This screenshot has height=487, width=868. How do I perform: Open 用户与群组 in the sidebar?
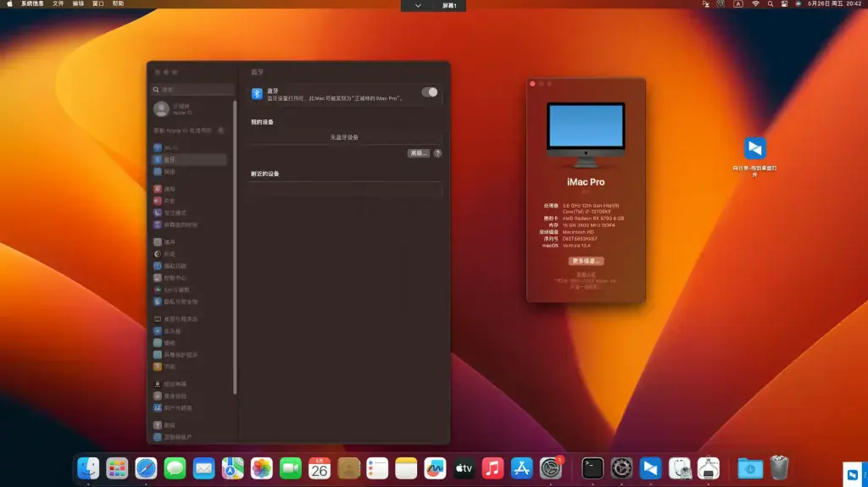tap(189, 408)
